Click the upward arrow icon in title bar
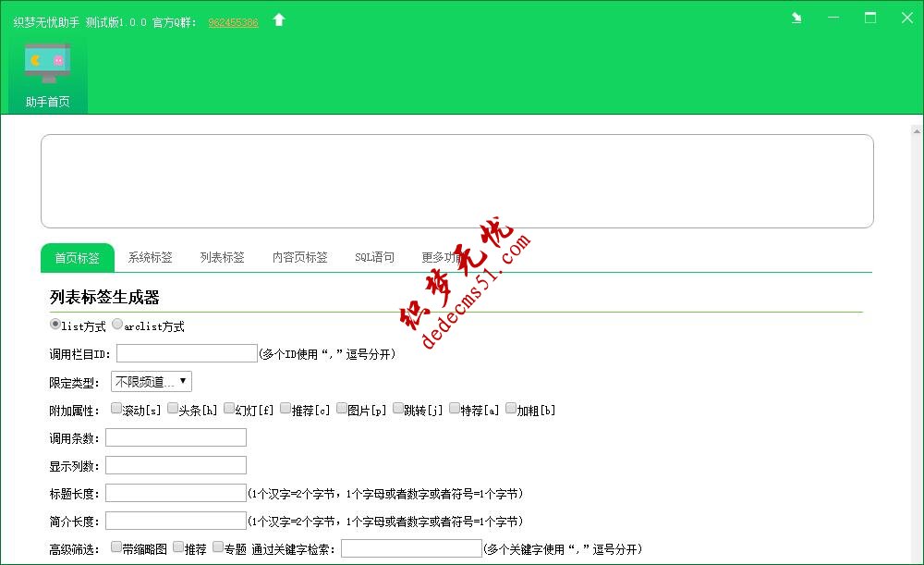 tap(279, 18)
